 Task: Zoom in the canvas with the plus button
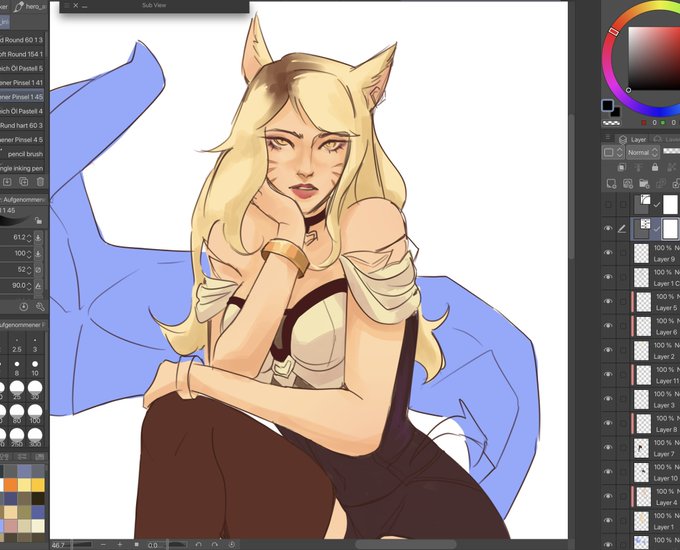pyautogui.click(x=120, y=544)
